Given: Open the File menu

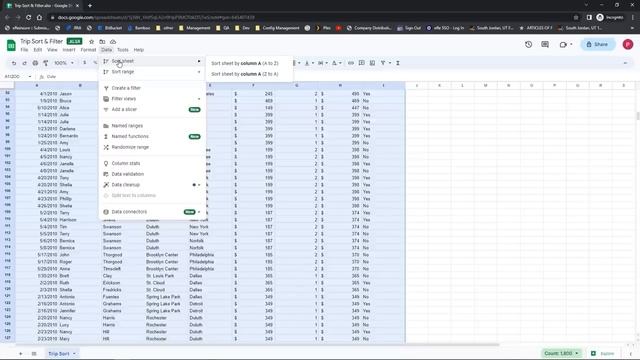Looking at the screenshot, I should (x=24, y=50).
